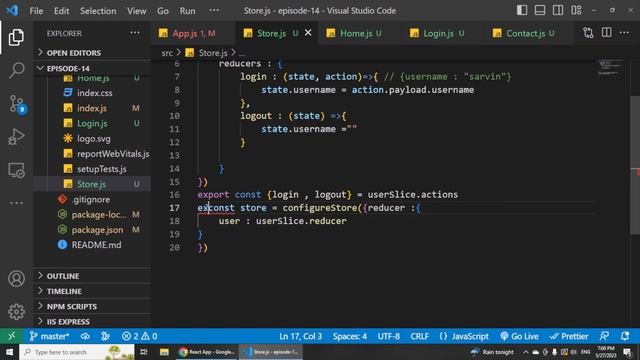640x360 pixels.
Task: Open the File menu
Action: (36, 11)
